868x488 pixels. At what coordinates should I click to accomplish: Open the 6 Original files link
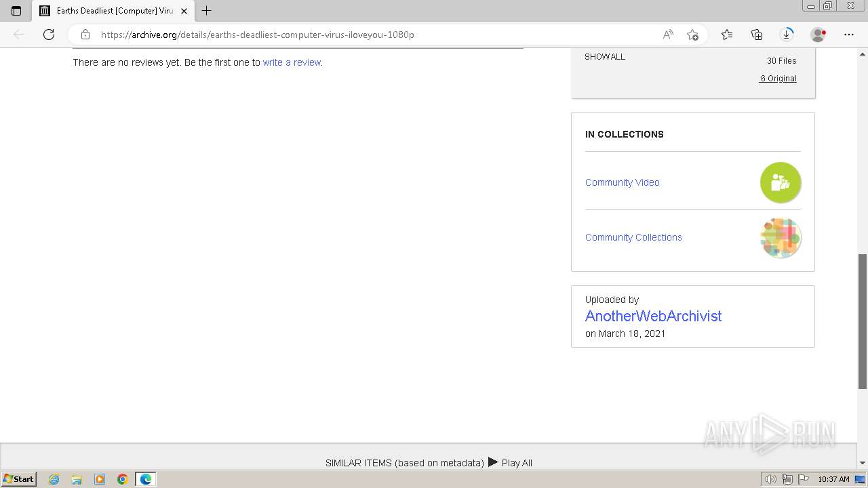[x=778, y=79]
